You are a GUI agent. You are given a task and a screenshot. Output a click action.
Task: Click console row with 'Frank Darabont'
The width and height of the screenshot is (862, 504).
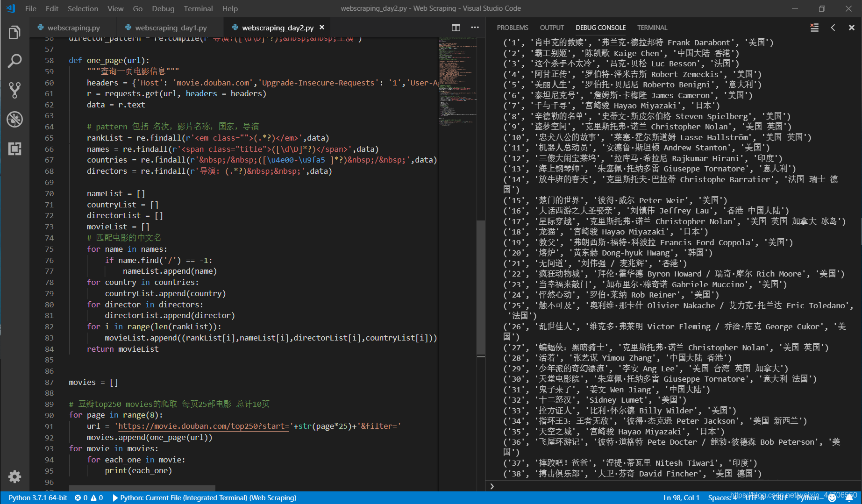click(x=638, y=43)
